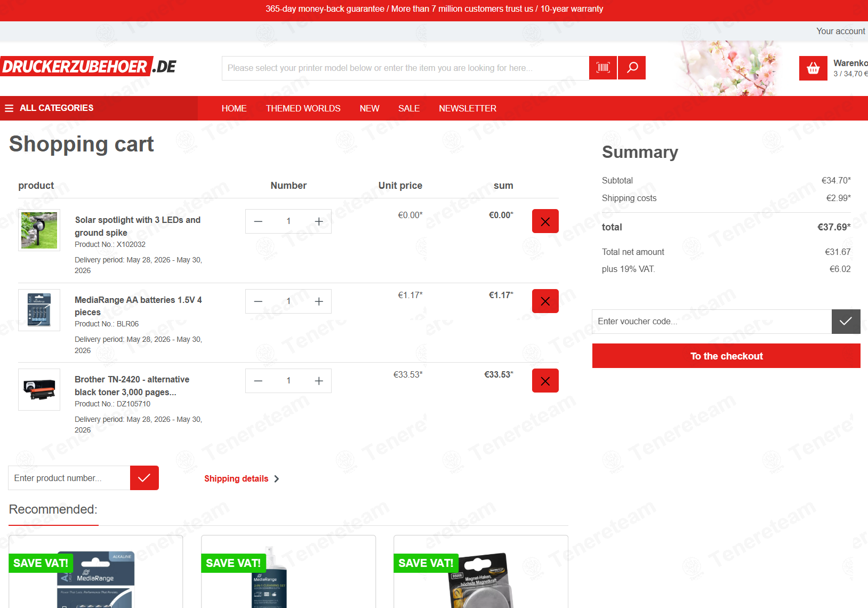868x608 pixels.
Task: Select the total amount €37.69
Action: tap(834, 227)
